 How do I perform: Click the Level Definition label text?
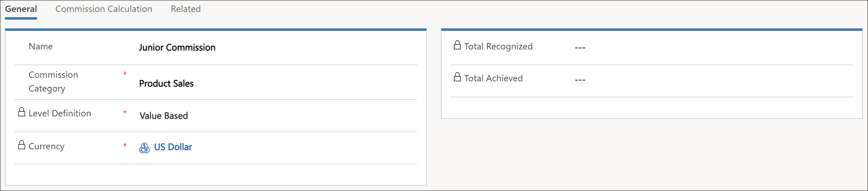coord(60,113)
